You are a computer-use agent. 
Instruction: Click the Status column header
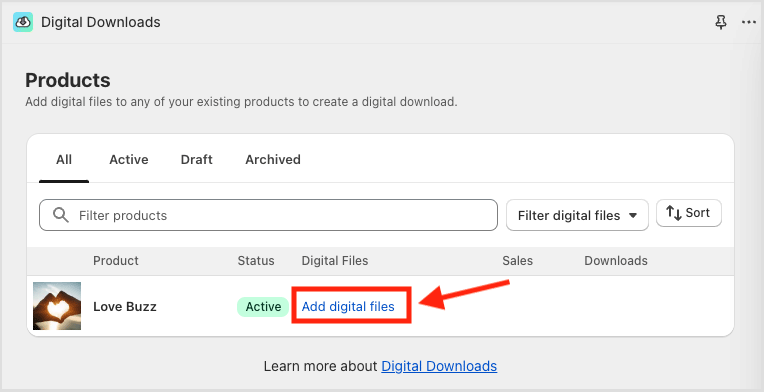pyautogui.click(x=256, y=261)
